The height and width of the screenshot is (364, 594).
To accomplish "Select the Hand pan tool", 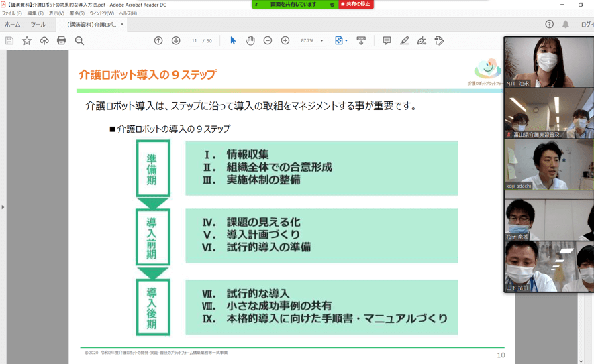I will point(250,41).
